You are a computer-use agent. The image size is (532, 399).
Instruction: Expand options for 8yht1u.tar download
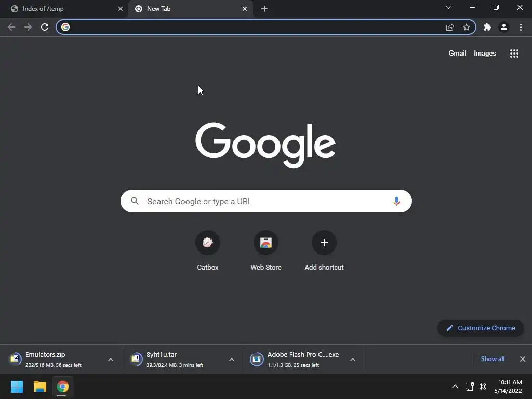(x=232, y=360)
